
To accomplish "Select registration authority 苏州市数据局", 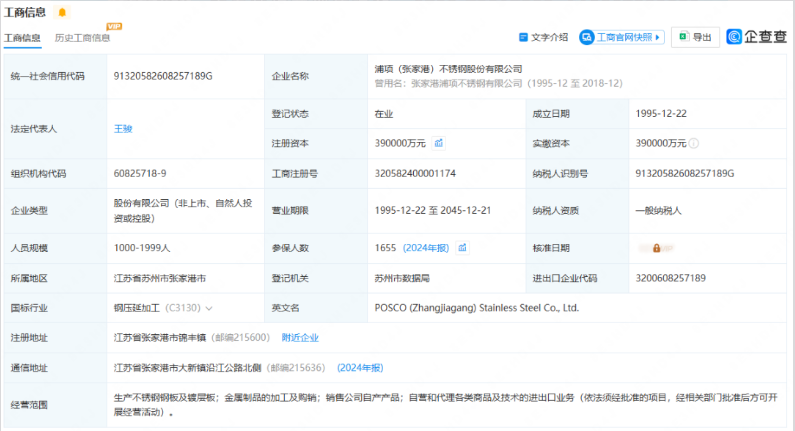I will pos(402,278).
